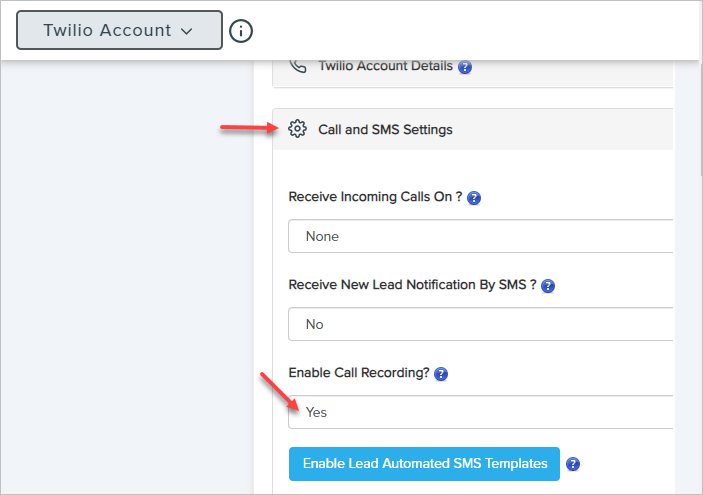Open the Twilio Account dropdown menu

(119, 31)
